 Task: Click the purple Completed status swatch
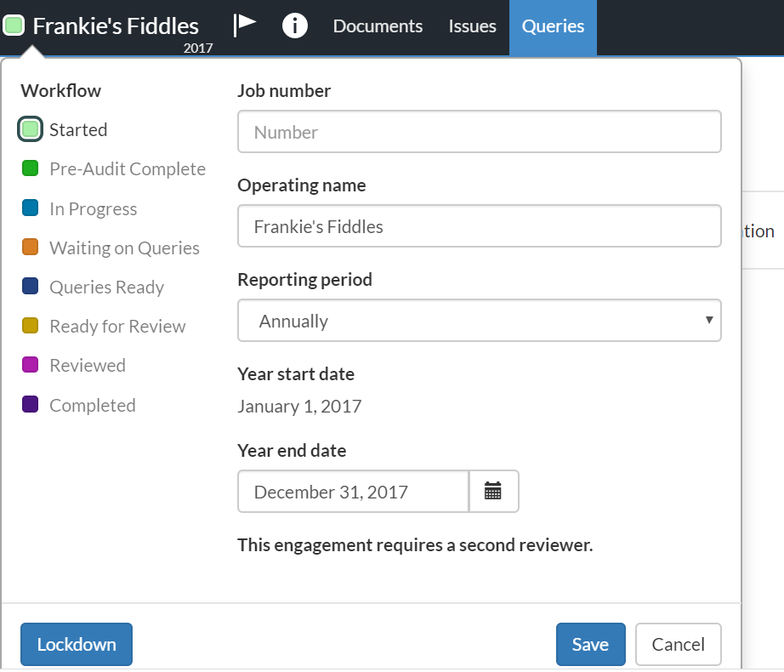[x=31, y=405]
